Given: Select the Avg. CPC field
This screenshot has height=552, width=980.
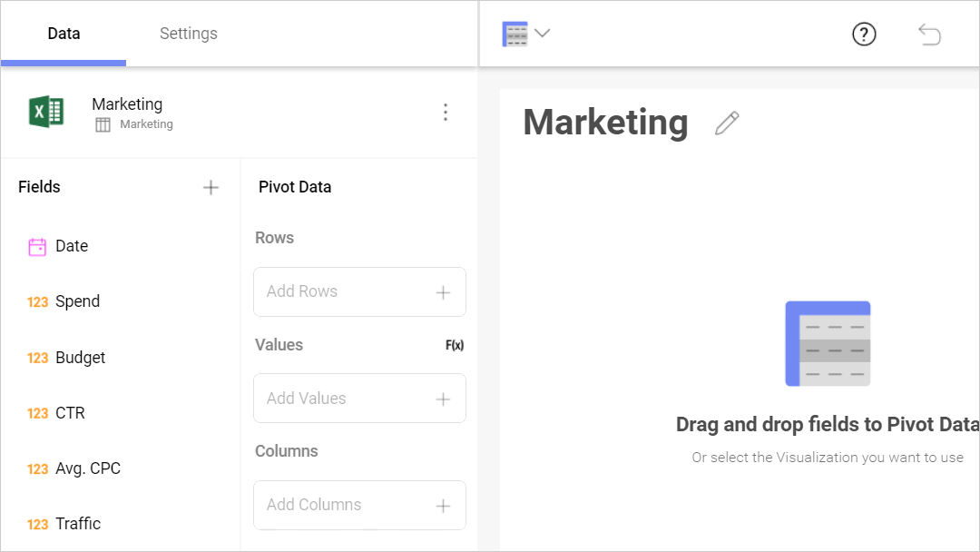Looking at the screenshot, I should (x=87, y=468).
